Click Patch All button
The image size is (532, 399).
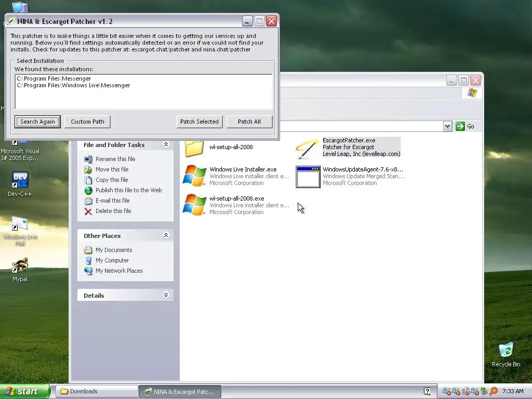[x=249, y=122]
